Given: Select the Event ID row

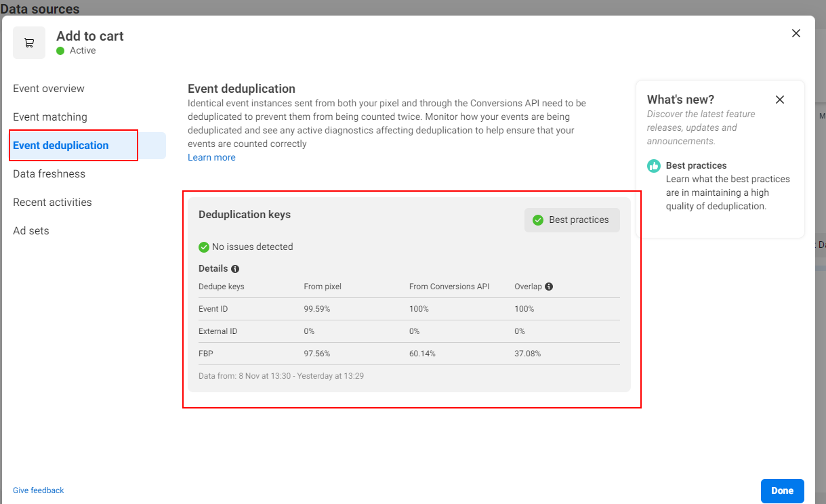Looking at the screenshot, I should coord(409,309).
